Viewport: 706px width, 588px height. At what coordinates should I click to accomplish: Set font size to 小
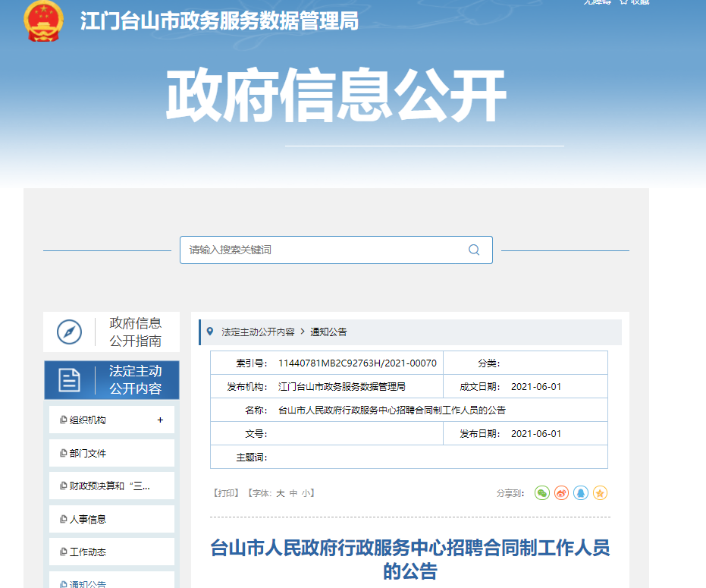pyautogui.click(x=306, y=493)
